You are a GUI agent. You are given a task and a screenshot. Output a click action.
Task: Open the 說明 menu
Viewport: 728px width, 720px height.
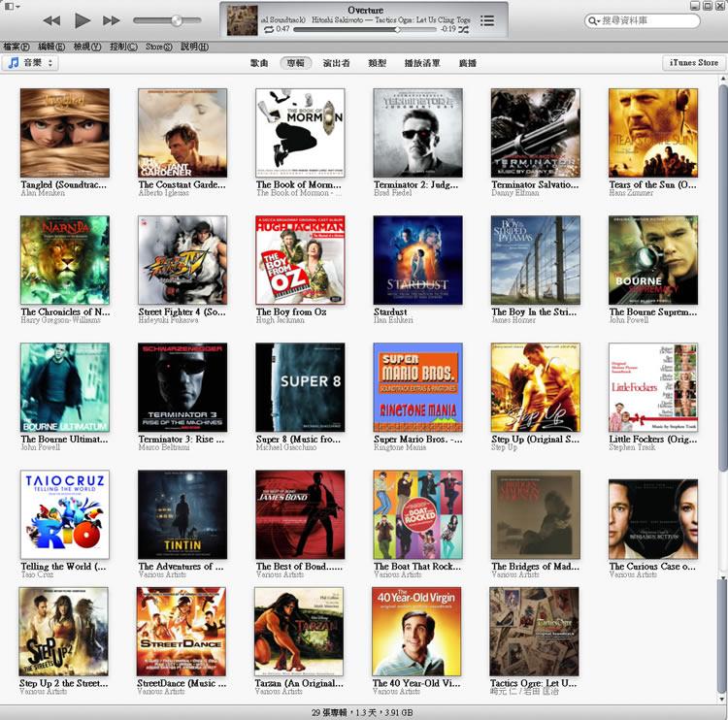[194, 47]
